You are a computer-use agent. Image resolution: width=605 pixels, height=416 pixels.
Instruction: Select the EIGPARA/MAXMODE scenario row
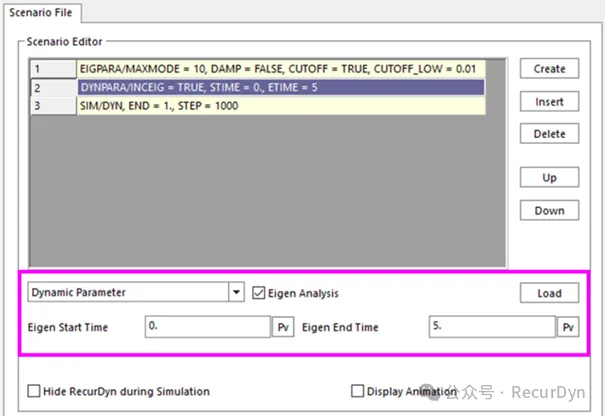[x=280, y=70]
